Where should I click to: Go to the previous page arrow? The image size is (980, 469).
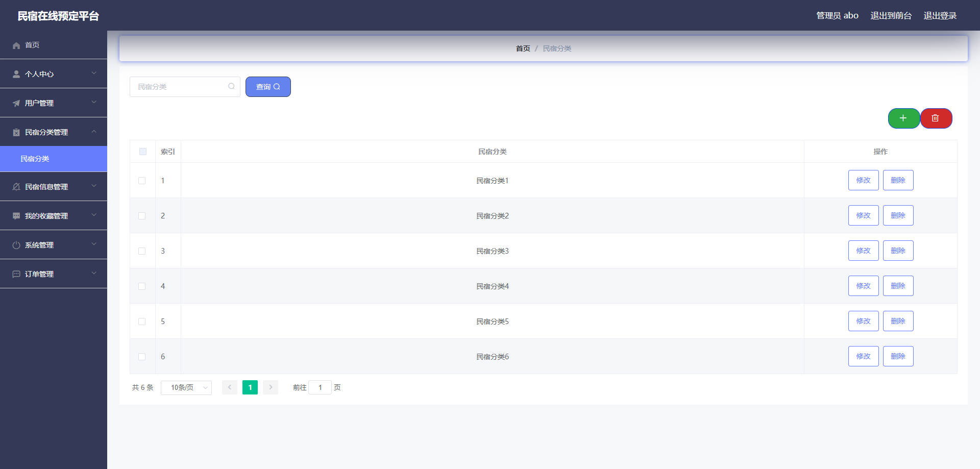[230, 387]
